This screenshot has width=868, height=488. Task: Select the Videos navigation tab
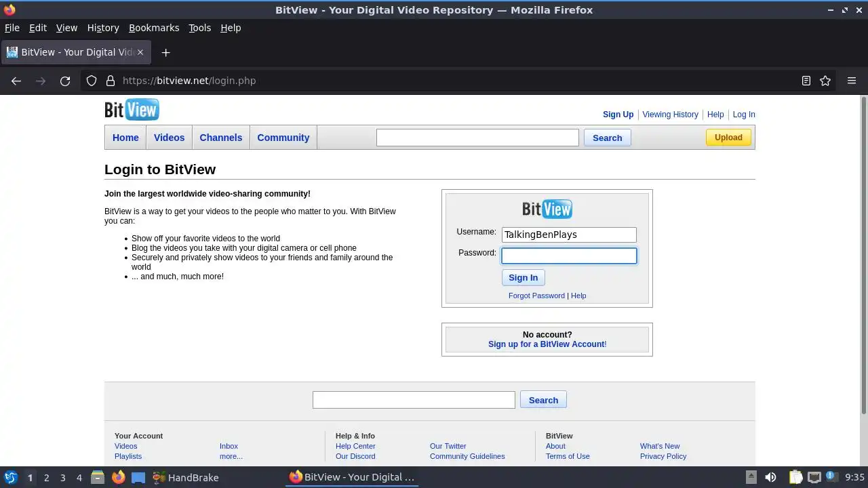(169, 138)
